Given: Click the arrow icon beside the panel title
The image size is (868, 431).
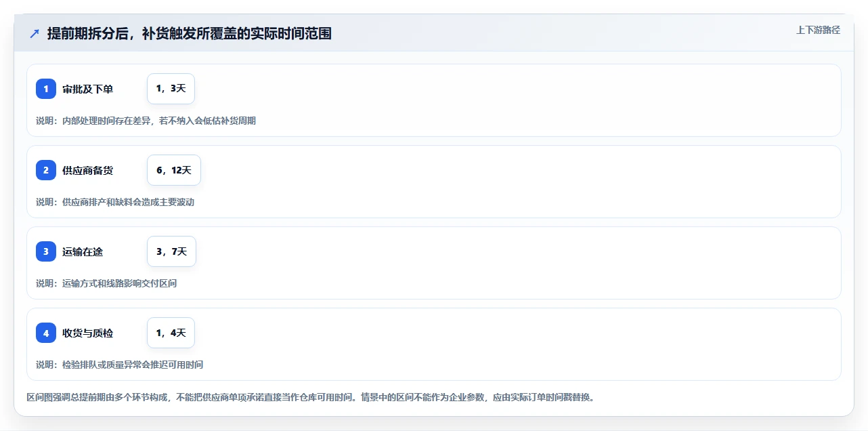Looking at the screenshot, I should point(35,33).
